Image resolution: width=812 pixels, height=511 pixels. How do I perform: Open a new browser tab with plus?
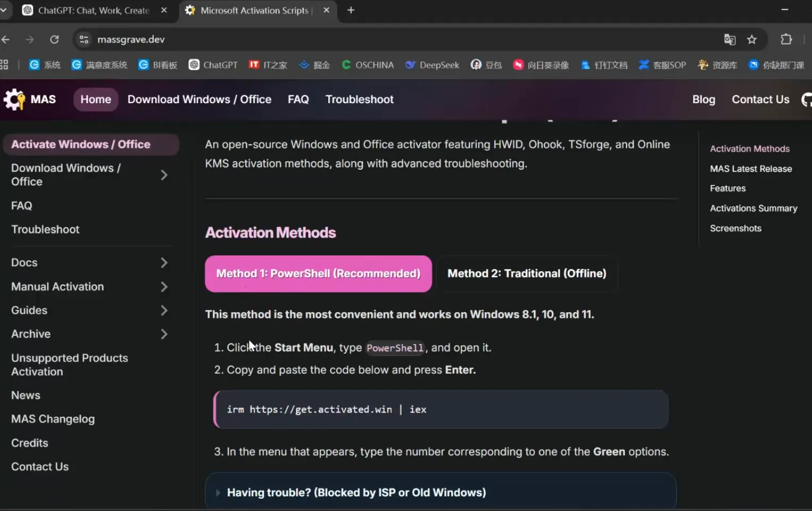pyautogui.click(x=351, y=10)
